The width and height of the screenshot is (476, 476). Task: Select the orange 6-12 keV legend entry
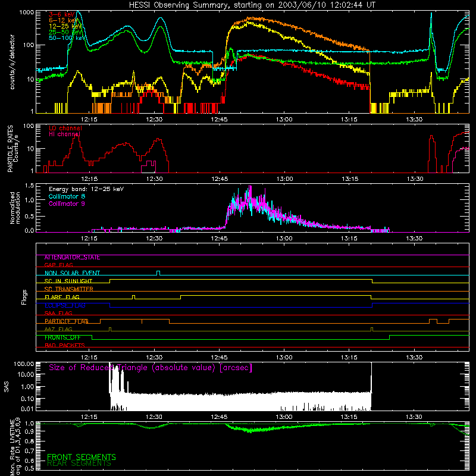tap(63, 20)
